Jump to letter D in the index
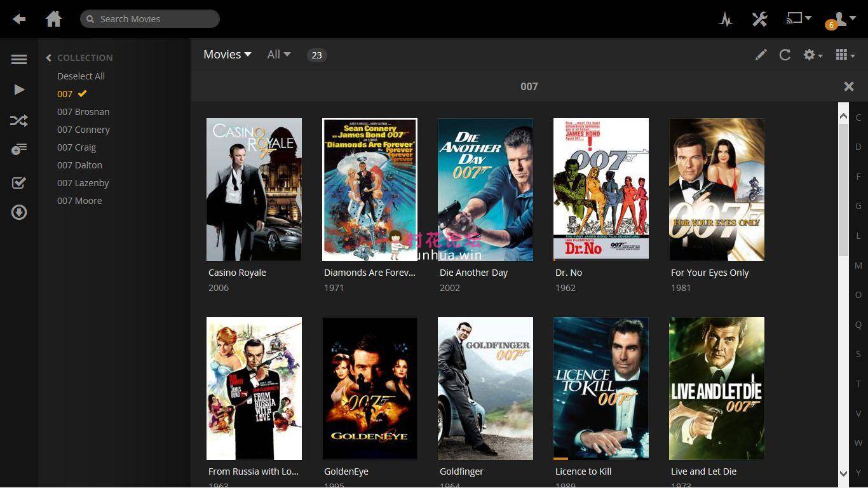The height and width of the screenshot is (488, 868). (858, 147)
